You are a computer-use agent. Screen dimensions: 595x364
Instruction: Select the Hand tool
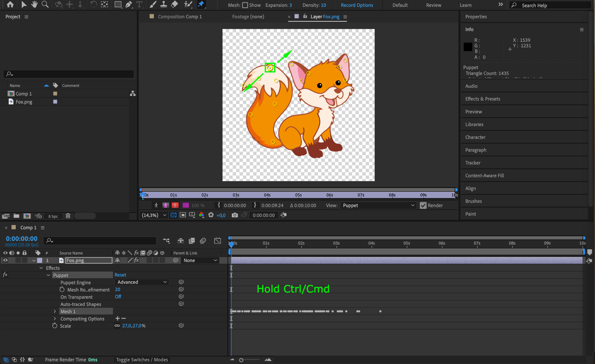click(x=34, y=4)
